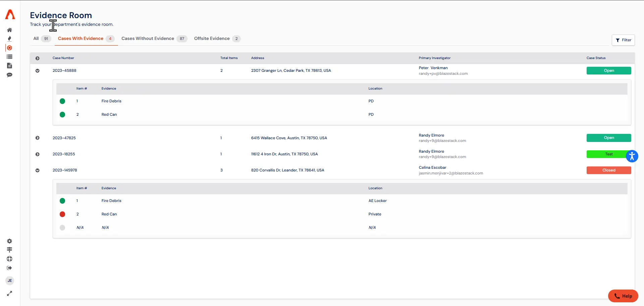
Task: Click the 87 count badge
Action: (x=182, y=39)
